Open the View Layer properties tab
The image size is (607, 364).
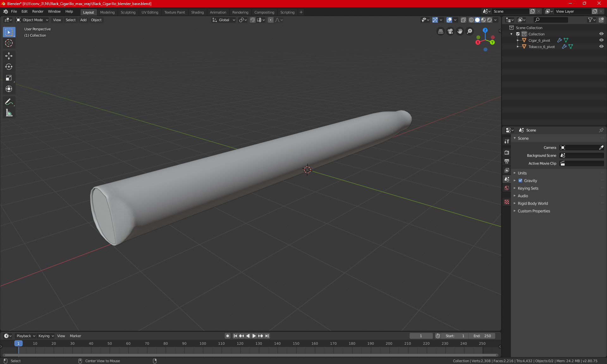click(507, 170)
